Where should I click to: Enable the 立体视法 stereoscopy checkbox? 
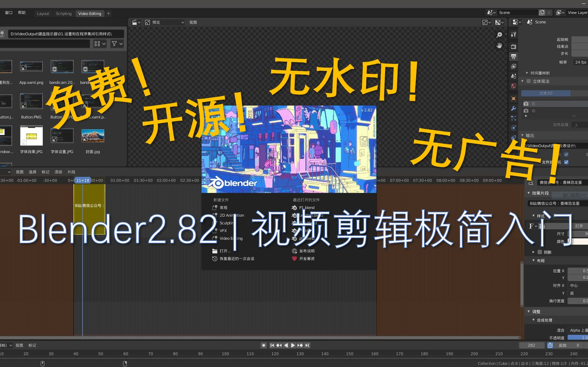(x=528, y=81)
